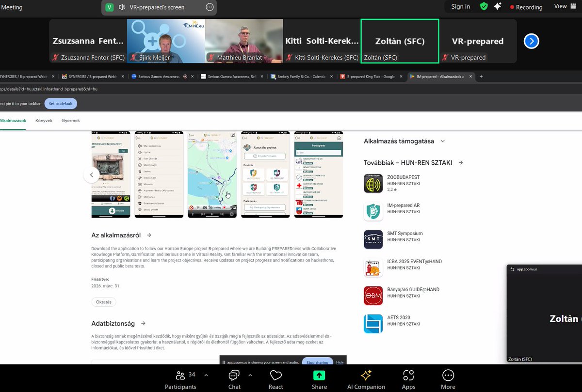This screenshot has height=392, width=582.
Task: Select Zsuzsanna Fentor video tile
Action: 88,41
